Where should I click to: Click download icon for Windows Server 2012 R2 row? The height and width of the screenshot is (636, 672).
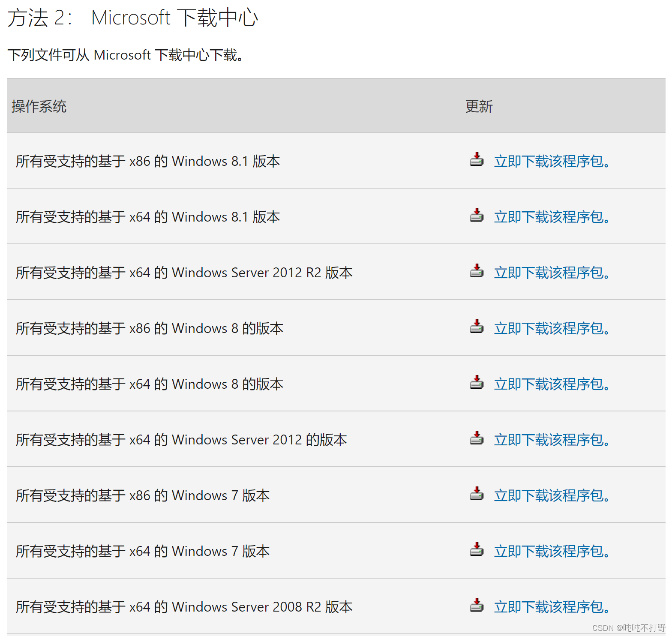point(476,271)
